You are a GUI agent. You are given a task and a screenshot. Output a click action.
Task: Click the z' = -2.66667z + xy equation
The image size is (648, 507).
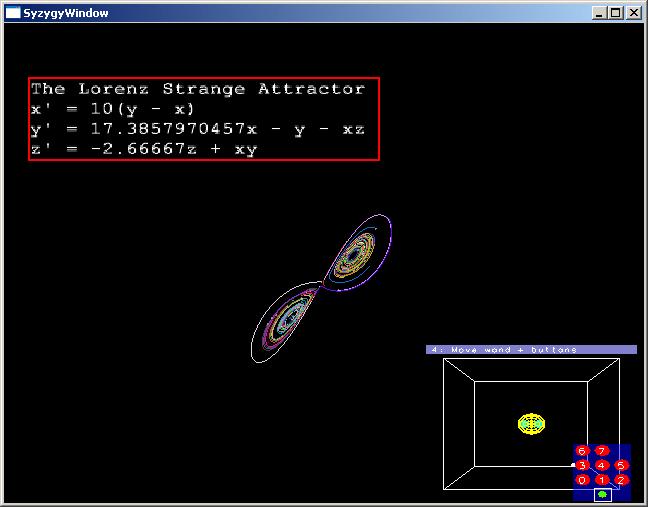(x=144, y=149)
